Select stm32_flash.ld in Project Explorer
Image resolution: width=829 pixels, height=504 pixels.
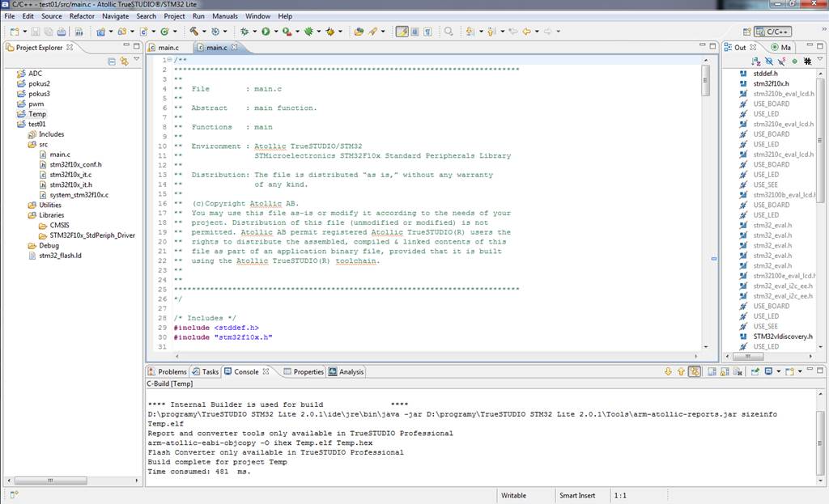(x=60, y=256)
